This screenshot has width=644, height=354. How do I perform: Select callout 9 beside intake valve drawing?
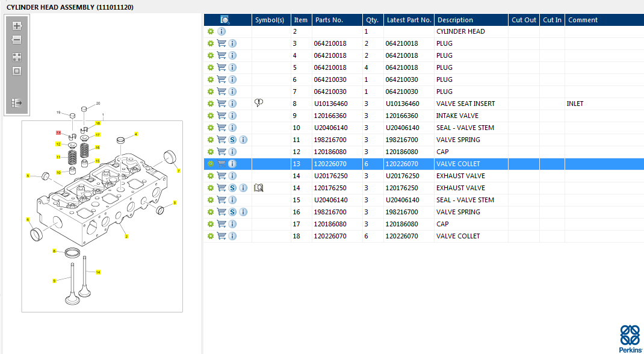click(54, 281)
